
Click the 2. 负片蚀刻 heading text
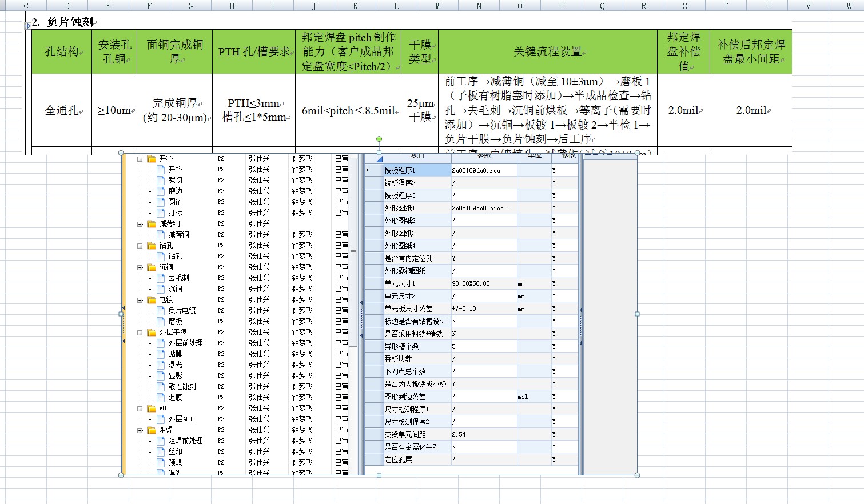(x=64, y=22)
